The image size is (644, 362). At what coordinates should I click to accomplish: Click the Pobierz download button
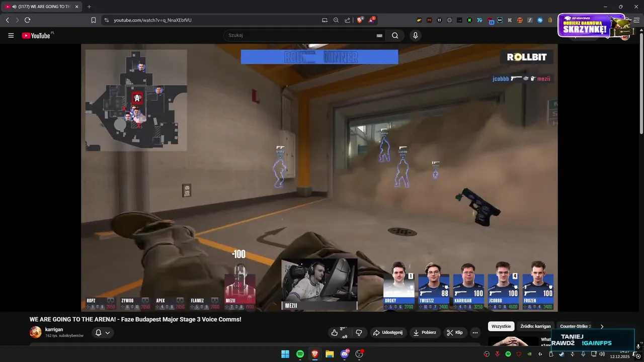coord(425,332)
